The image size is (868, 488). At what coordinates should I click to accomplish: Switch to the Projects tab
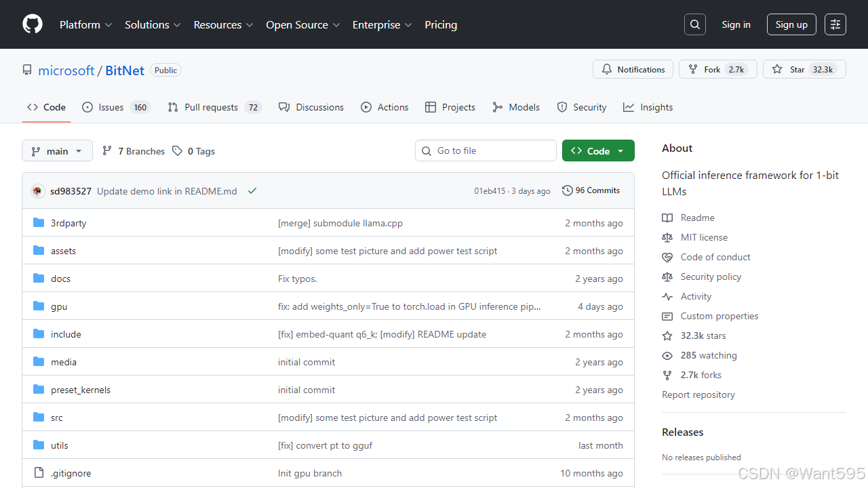[x=450, y=107]
